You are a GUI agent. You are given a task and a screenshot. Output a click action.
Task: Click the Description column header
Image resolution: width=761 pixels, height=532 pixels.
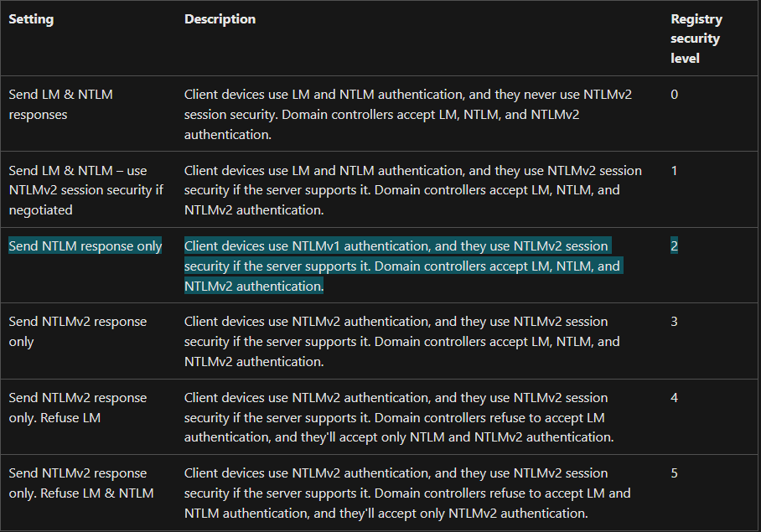click(220, 19)
